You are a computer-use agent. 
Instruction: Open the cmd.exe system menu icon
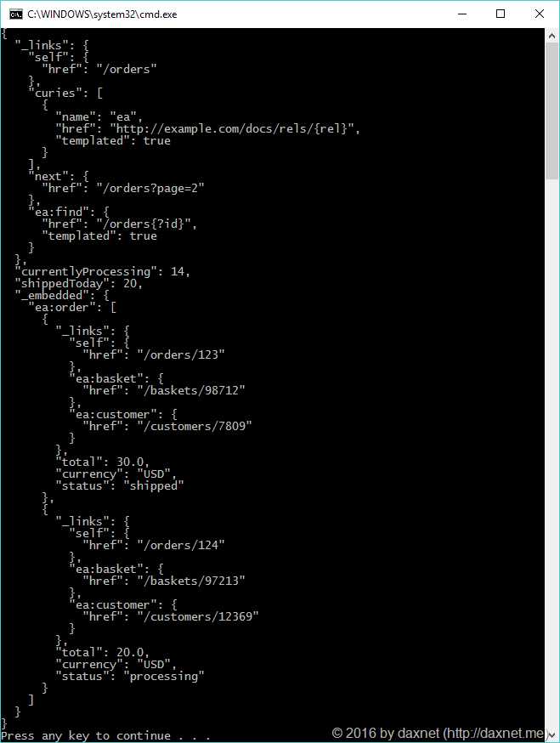[15, 14]
